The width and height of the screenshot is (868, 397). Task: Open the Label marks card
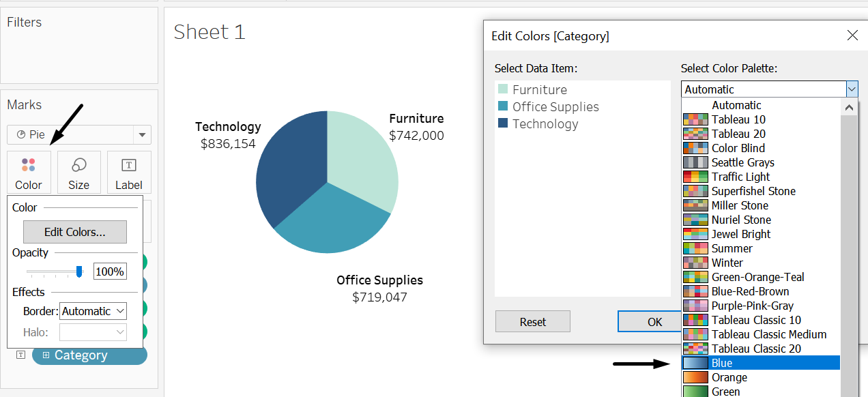(x=129, y=173)
